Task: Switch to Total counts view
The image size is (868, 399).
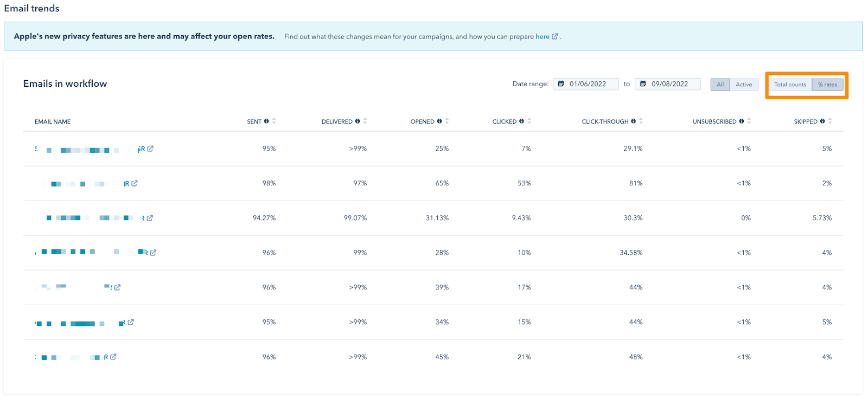Action: [790, 85]
